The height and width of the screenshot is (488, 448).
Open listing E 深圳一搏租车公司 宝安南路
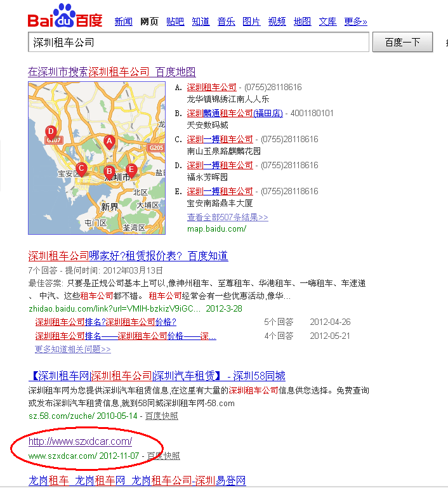(220, 191)
